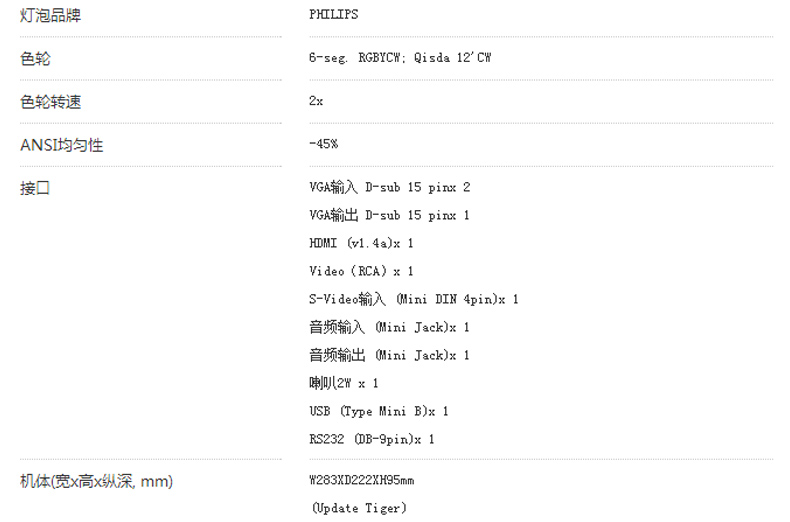Click the RS232 (DB-9pin) entry

372,439
